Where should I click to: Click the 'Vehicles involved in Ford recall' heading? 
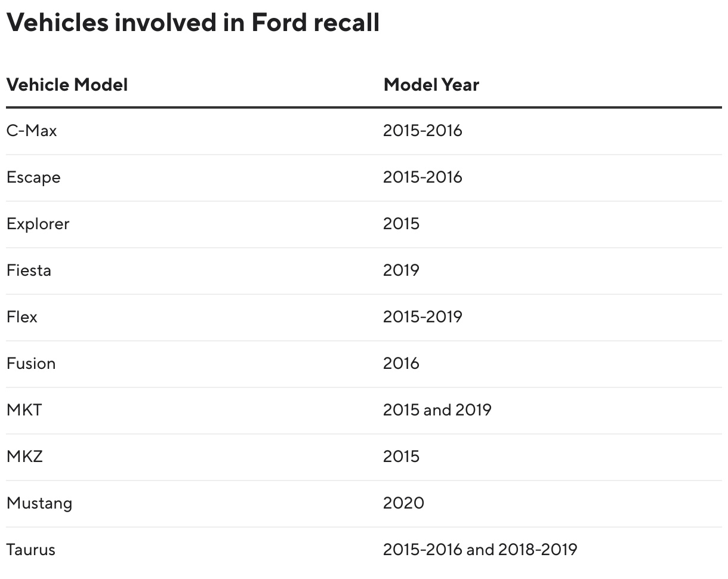coord(193,23)
